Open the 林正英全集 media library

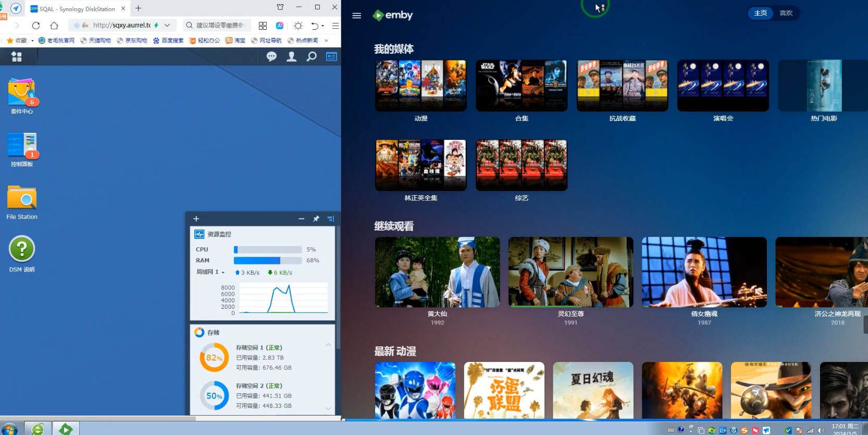420,165
